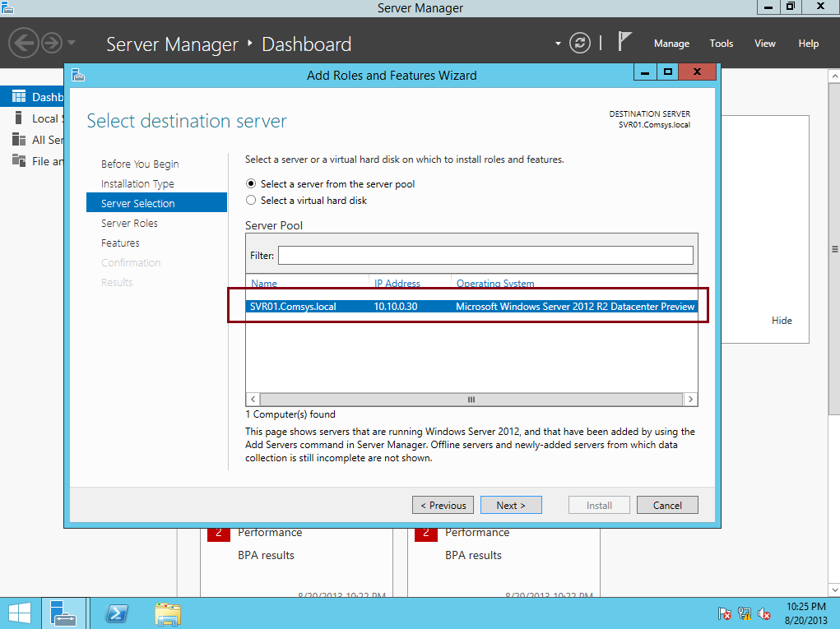Open the Windows Start button
The width and height of the screenshot is (840, 629).
tap(19, 613)
